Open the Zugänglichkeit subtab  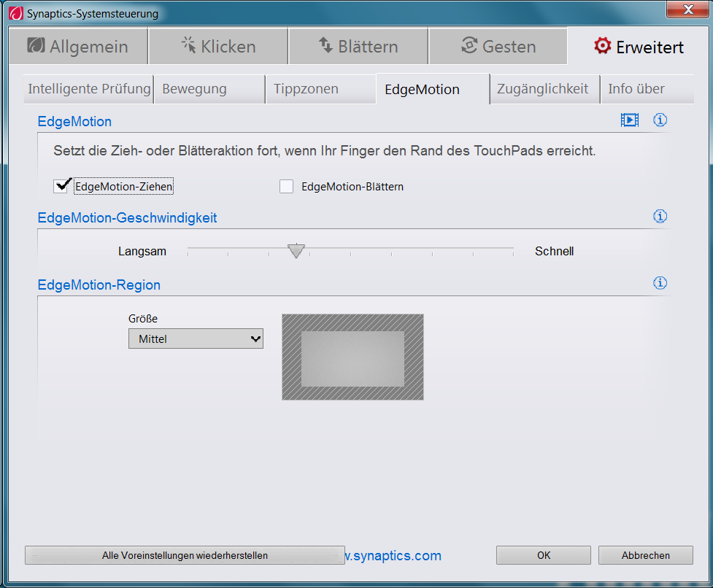[x=544, y=88]
